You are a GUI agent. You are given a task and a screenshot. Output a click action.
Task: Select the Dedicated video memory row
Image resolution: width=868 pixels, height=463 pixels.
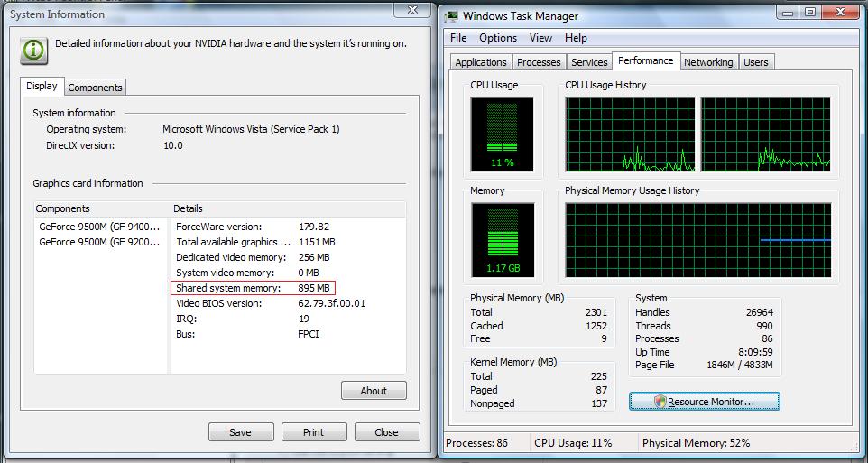288,257
